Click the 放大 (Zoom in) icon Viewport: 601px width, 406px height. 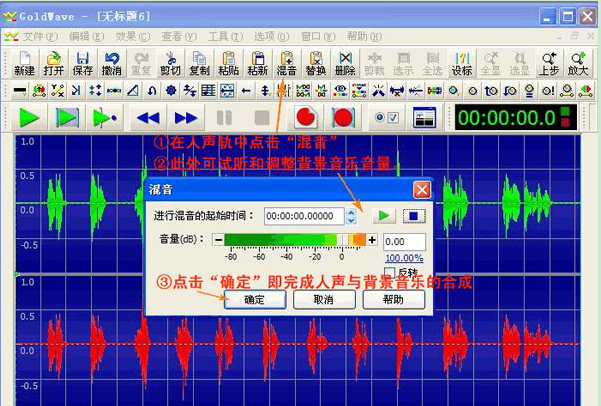click(578, 64)
